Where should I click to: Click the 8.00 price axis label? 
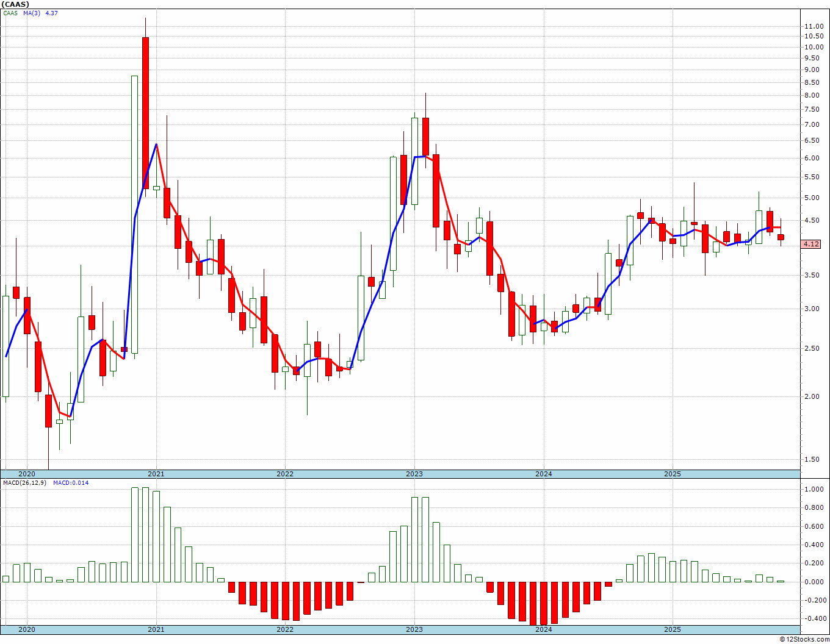pos(812,95)
